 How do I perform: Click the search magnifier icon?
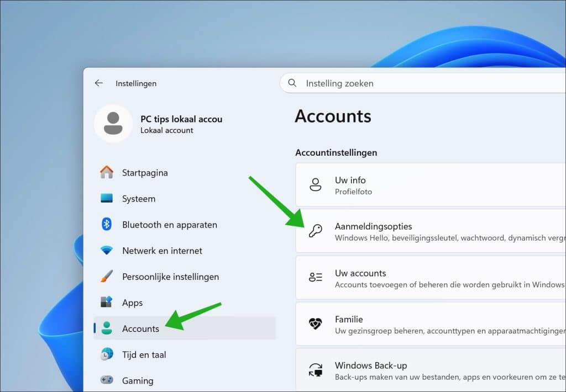[292, 83]
